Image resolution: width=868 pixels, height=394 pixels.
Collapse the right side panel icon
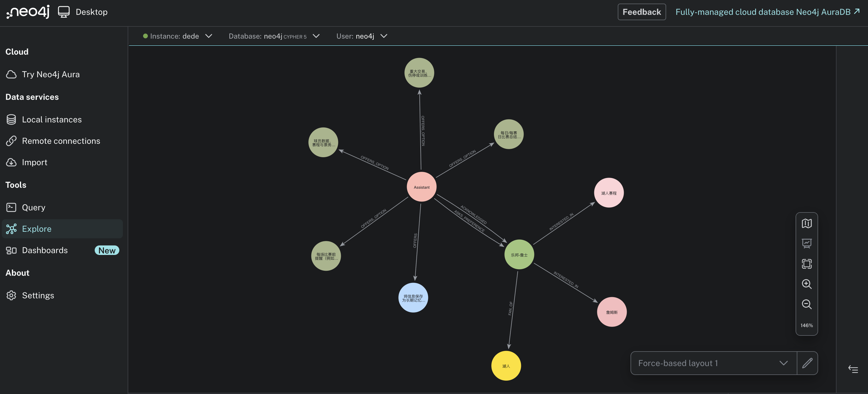853,369
